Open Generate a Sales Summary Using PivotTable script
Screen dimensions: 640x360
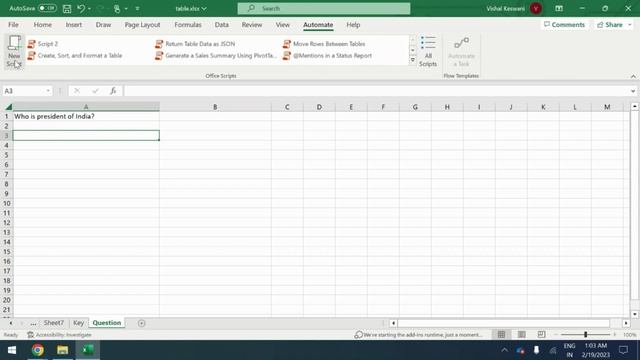pyautogui.click(x=216, y=56)
